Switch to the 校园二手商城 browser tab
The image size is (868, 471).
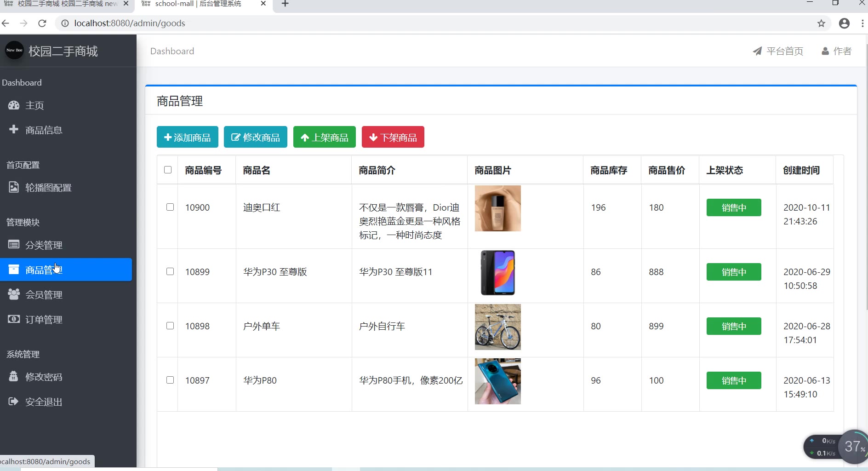pos(64,4)
